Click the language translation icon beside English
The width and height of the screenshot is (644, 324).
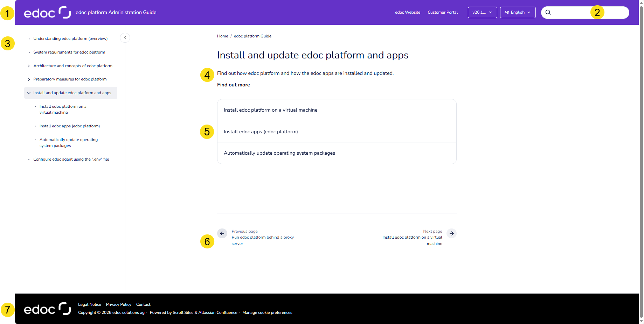(507, 12)
